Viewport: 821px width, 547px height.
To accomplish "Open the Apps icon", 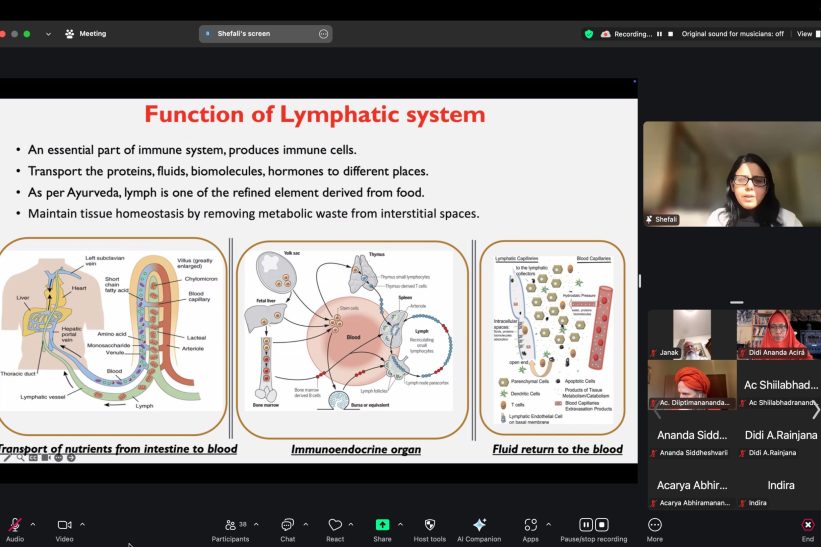I will pyautogui.click(x=531, y=525).
